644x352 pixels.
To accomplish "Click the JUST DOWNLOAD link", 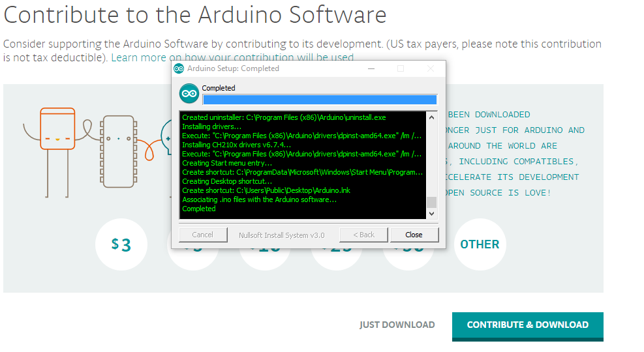I will click(397, 325).
